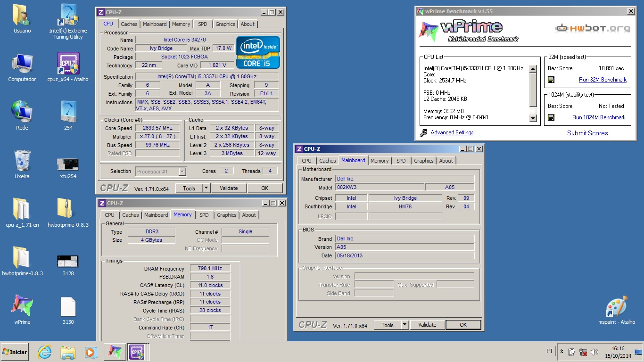Click the volume speaker tray icon
The image size is (644, 362).
[594, 352]
